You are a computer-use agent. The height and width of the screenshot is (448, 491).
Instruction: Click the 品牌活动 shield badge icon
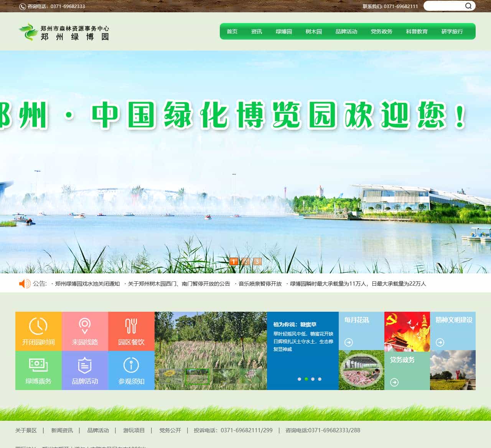pos(85,366)
